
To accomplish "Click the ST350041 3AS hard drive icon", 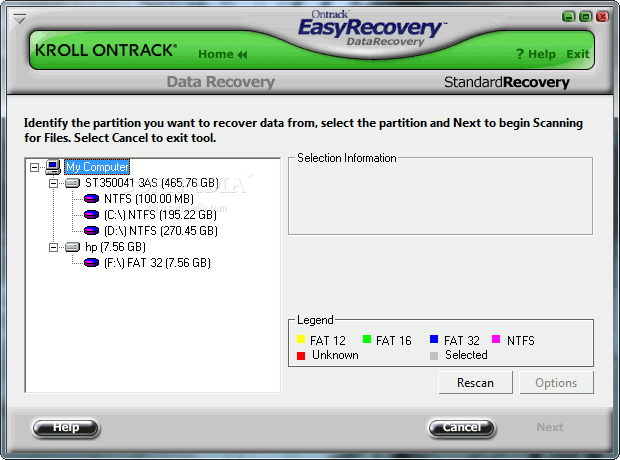I will tap(72, 183).
